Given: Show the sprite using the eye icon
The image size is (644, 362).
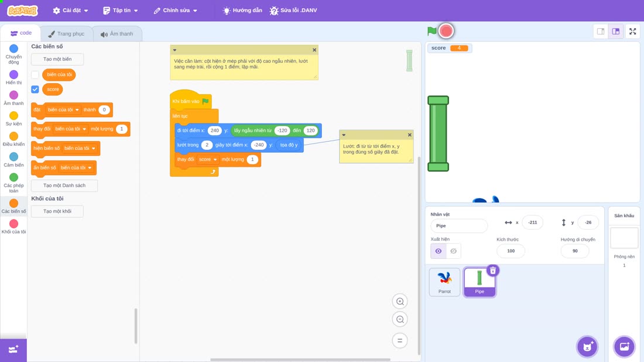Looking at the screenshot, I should pyautogui.click(x=439, y=251).
